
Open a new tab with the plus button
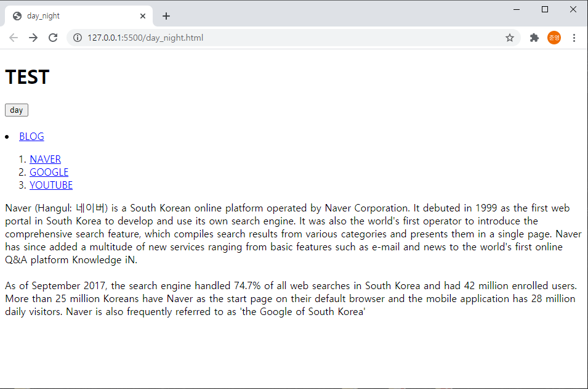[x=166, y=16]
